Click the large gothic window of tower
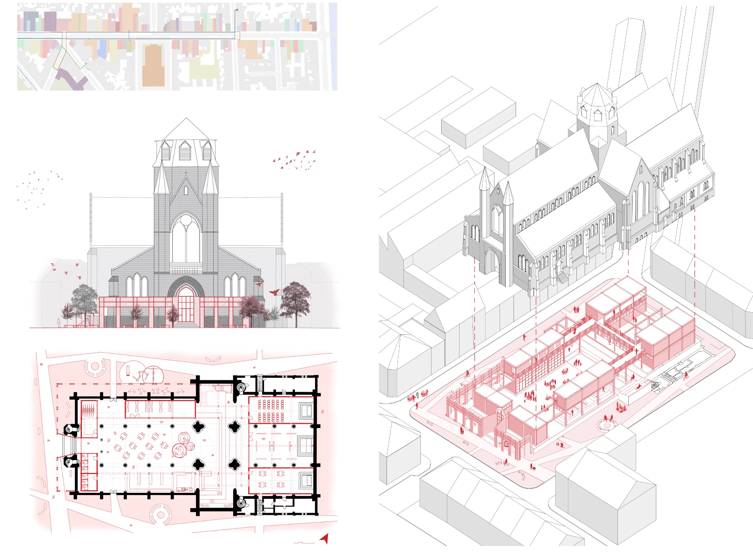The width and height of the screenshot is (753, 560). click(x=186, y=238)
